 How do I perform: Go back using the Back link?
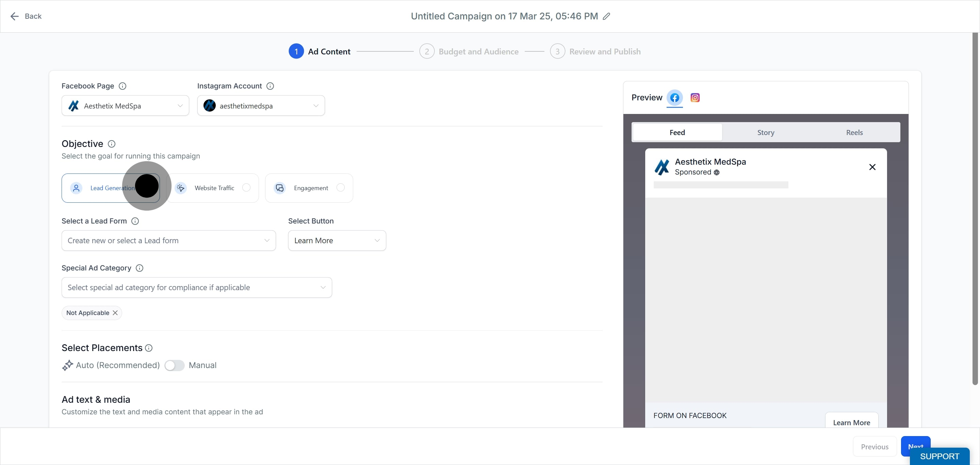pos(26,16)
